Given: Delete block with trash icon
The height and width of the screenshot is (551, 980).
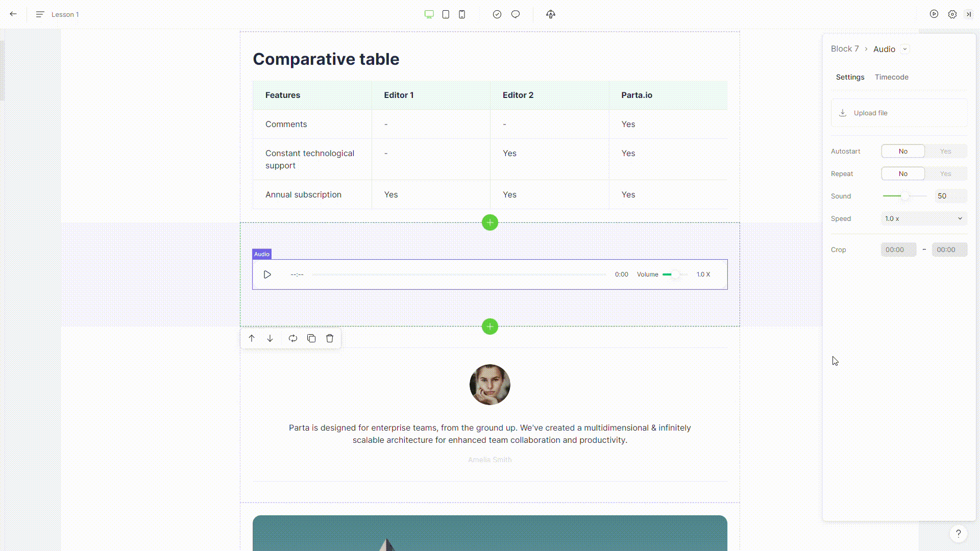Looking at the screenshot, I should tap(330, 338).
